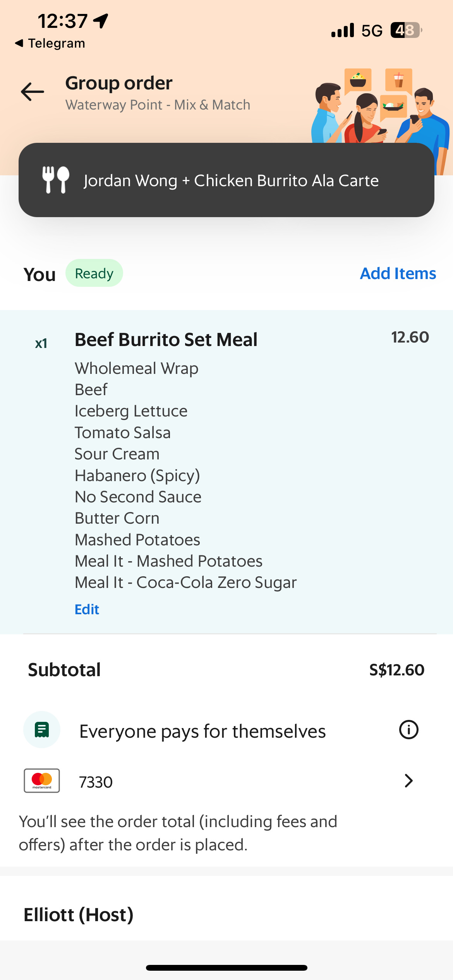Viewport: 453px width, 980px height.
Task: Tap the fork and spoon icon on the notification
Action: [x=55, y=180]
